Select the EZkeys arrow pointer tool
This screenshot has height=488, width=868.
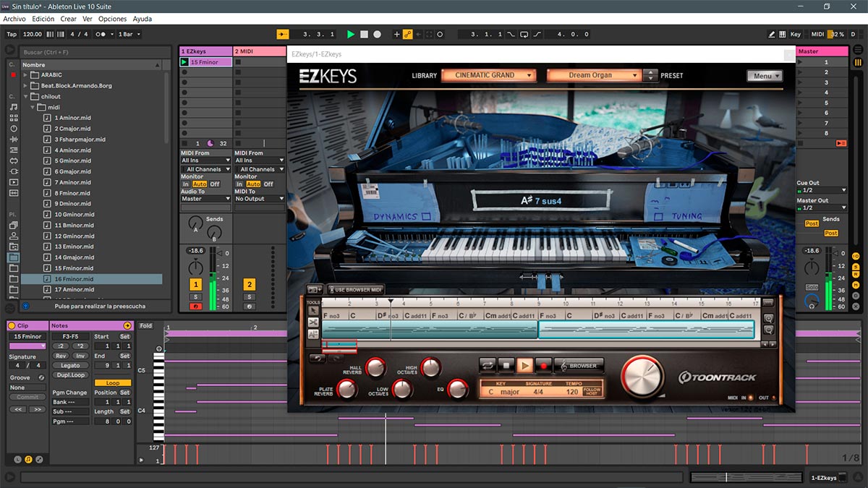coord(313,311)
